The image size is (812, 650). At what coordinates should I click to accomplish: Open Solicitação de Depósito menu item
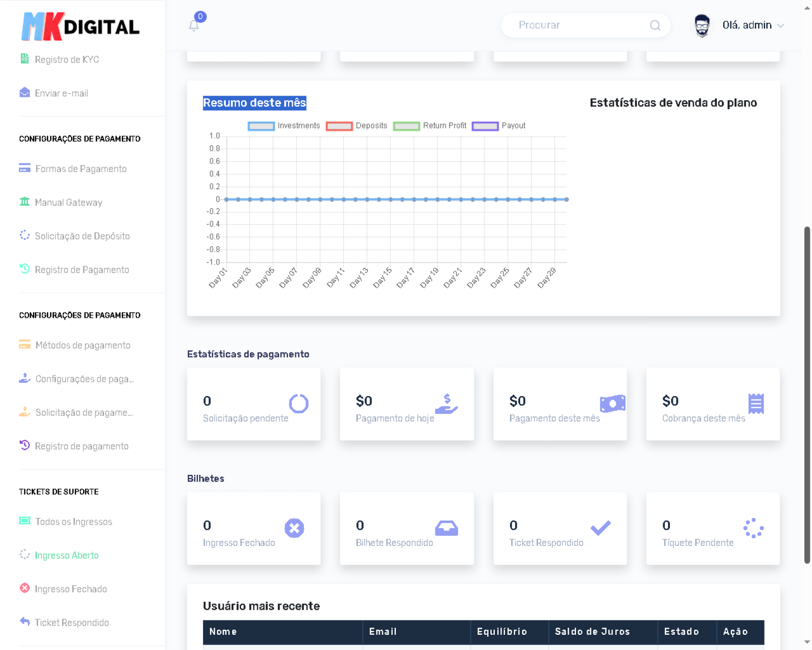82,236
